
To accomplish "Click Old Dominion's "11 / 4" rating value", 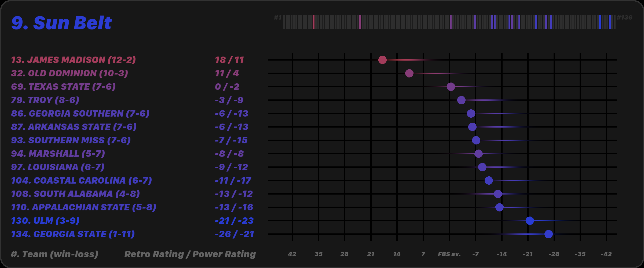I will tap(227, 73).
